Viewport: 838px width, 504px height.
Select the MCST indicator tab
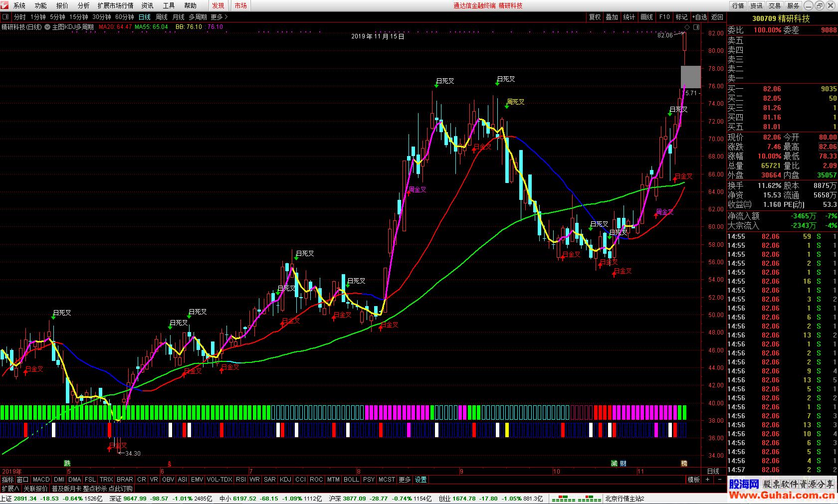tap(387, 480)
